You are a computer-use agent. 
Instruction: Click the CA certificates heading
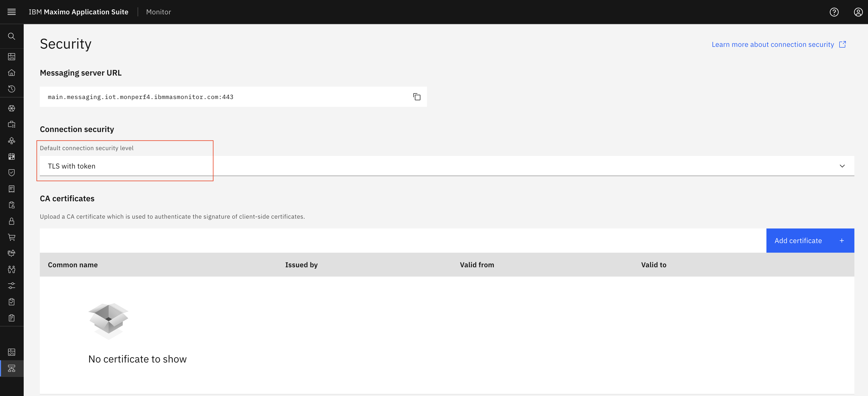pos(67,199)
